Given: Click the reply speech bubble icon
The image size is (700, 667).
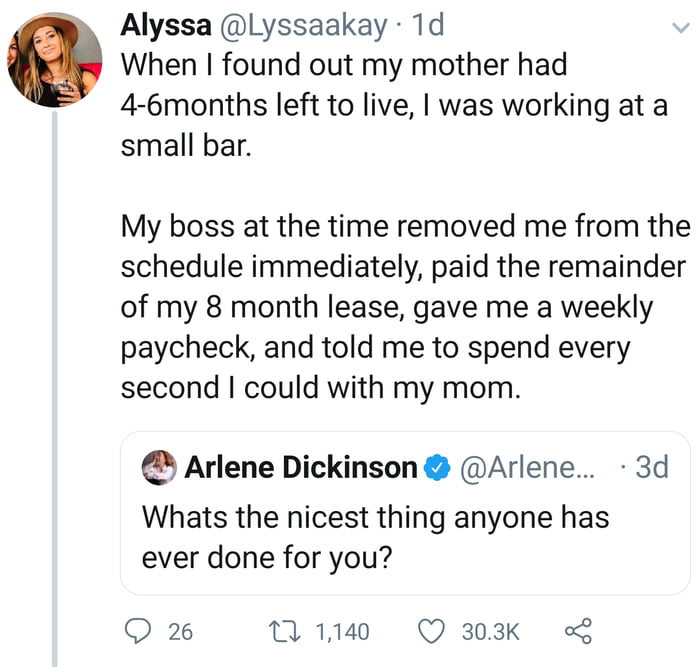Looking at the screenshot, I should point(135,631).
